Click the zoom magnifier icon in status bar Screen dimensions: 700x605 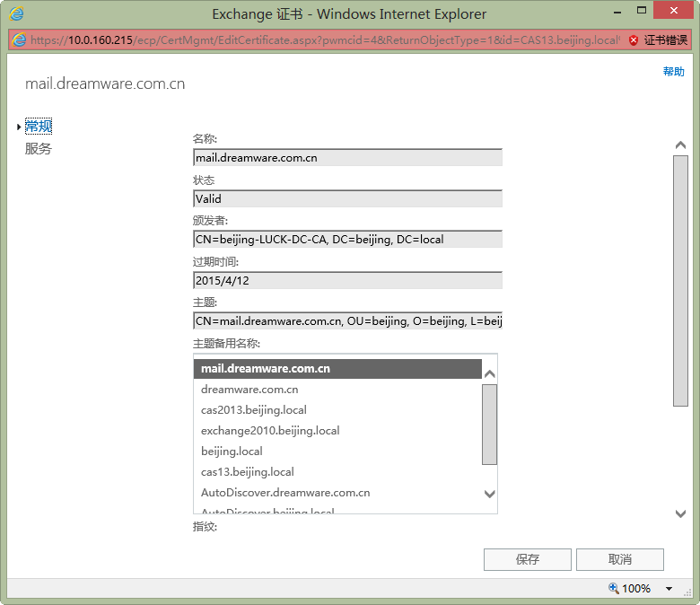[x=613, y=588]
